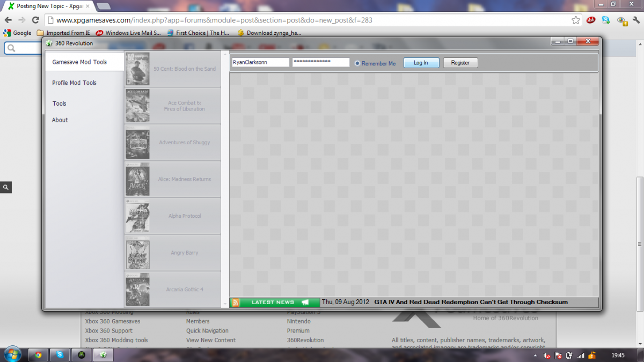Select the Tools item in the sidebar
The height and width of the screenshot is (362, 644).
point(60,104)
